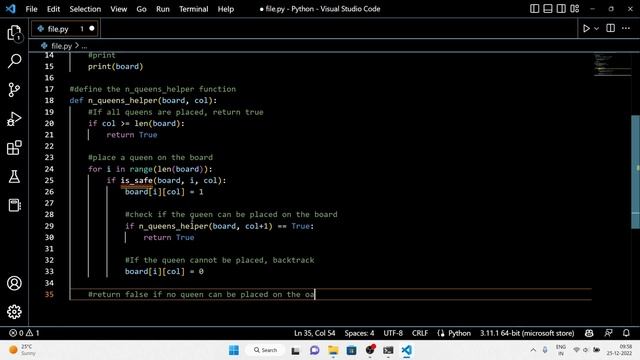
Task: Open the editor More Actions ellipsis
Action: (626, 28)
